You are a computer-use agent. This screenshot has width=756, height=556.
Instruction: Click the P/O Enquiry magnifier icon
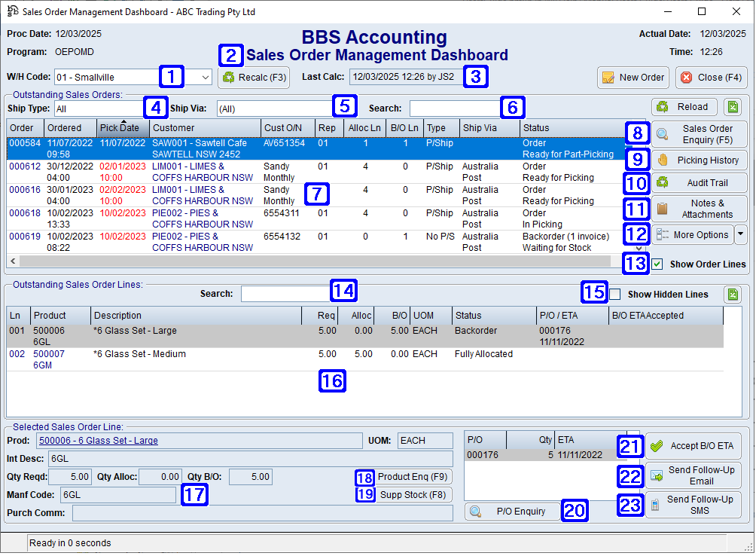click(475, 511)
